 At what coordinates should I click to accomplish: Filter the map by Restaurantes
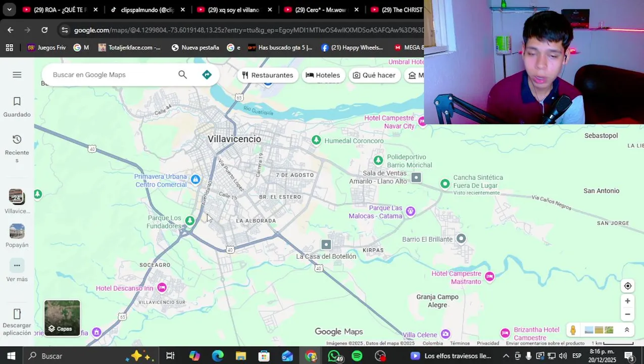(x=267, y=75)
